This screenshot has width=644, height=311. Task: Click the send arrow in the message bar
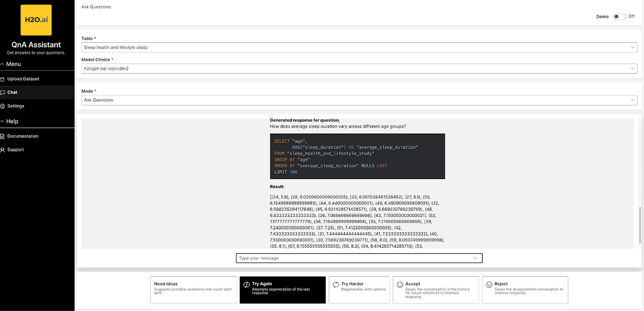pos(475,258)
